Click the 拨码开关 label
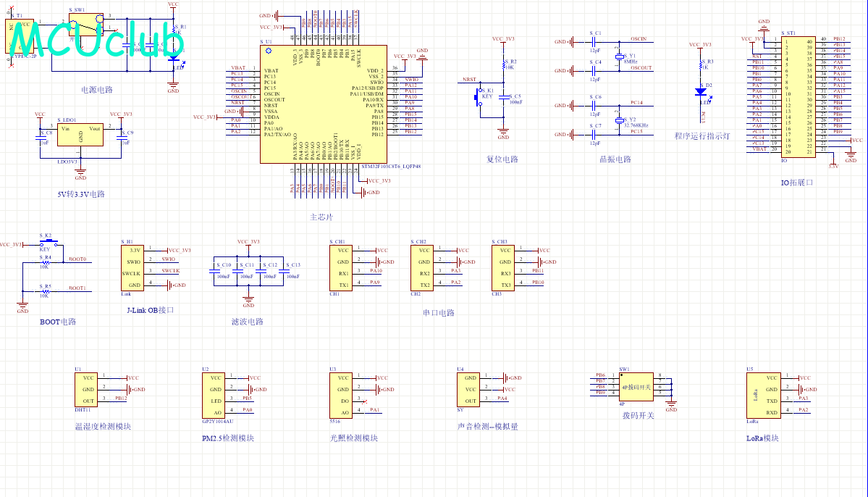 tap(639, 415)
